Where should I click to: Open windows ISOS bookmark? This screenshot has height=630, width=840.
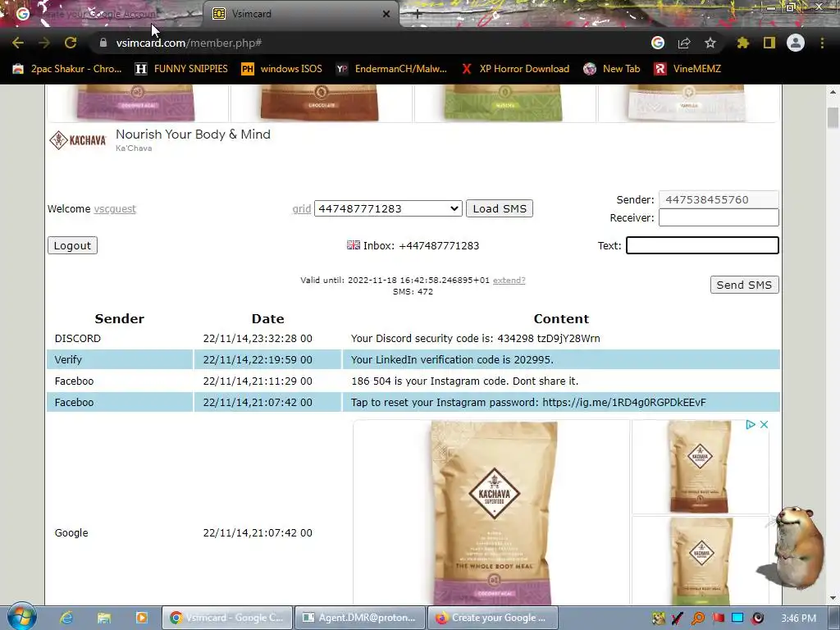coord(282,69)
